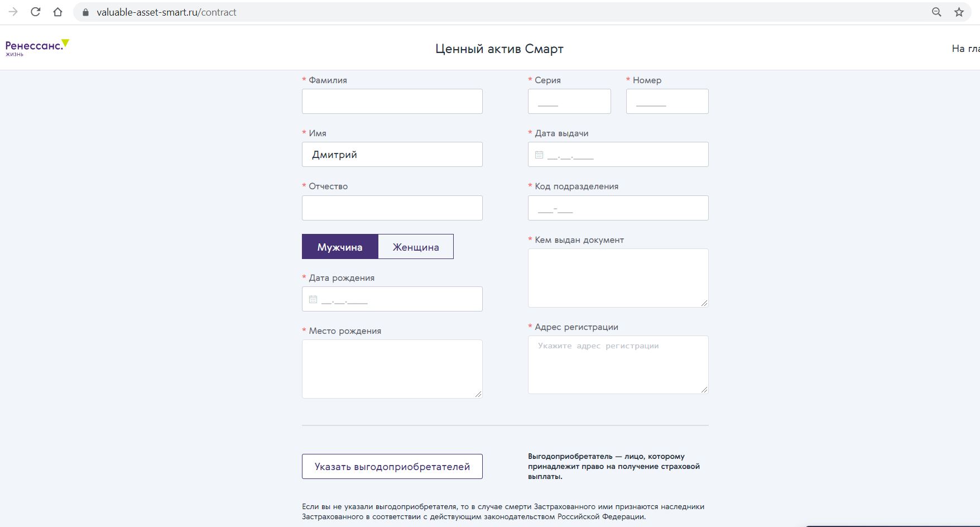Click the Адрес регистрации label
980x527 pixels.
[x=577, y=327]
